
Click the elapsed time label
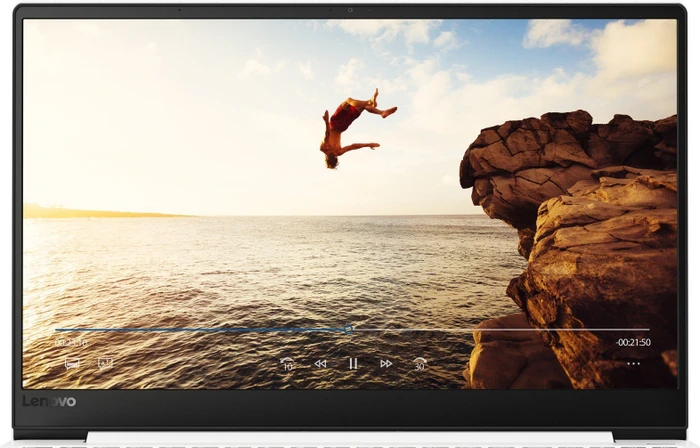coord(71,343)
